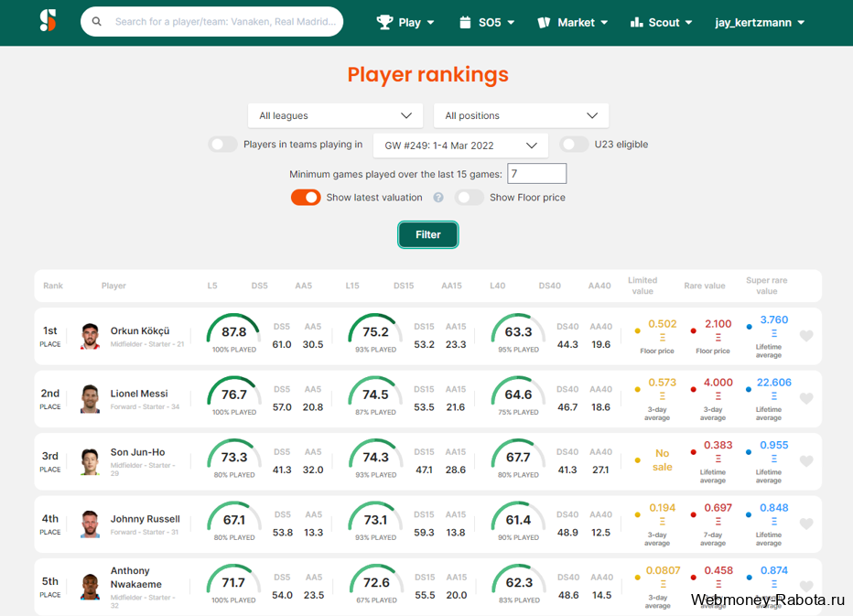Viewport: 853px width, 616px height.
Task: Click the help icon near Show latest valuation
Action: (x=438, y=198)
